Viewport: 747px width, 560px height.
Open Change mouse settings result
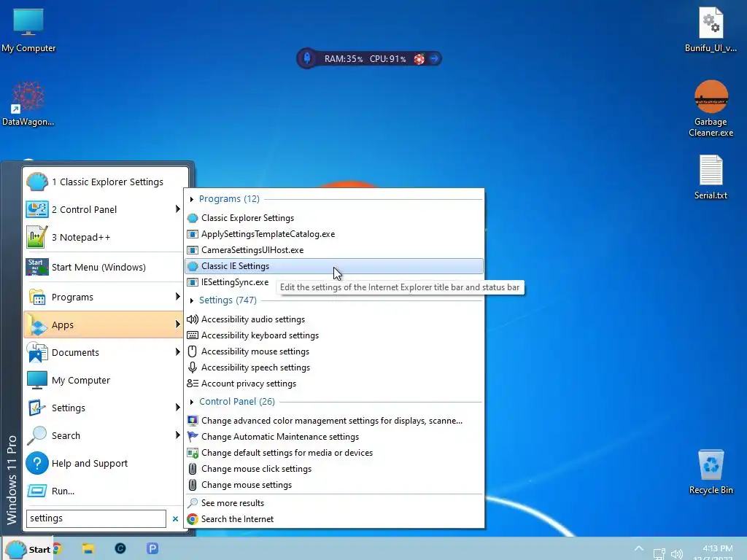(x=334, y=485)
